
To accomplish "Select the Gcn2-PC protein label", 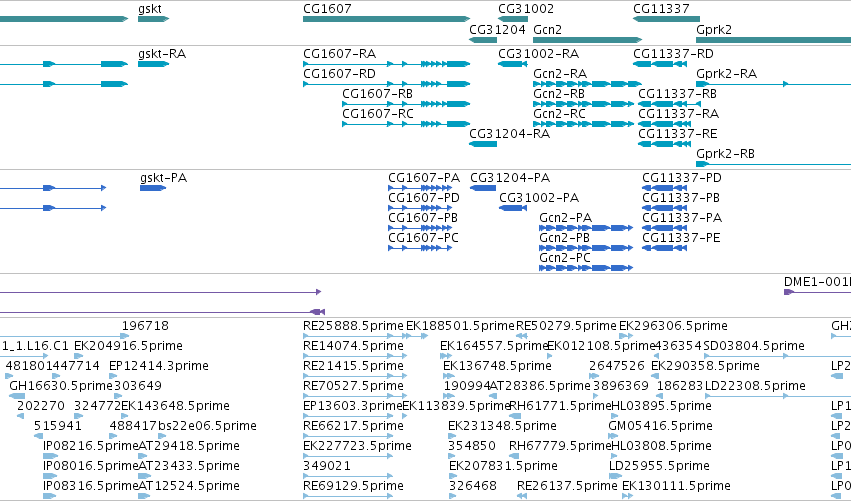I will click(x=565, y=258).
